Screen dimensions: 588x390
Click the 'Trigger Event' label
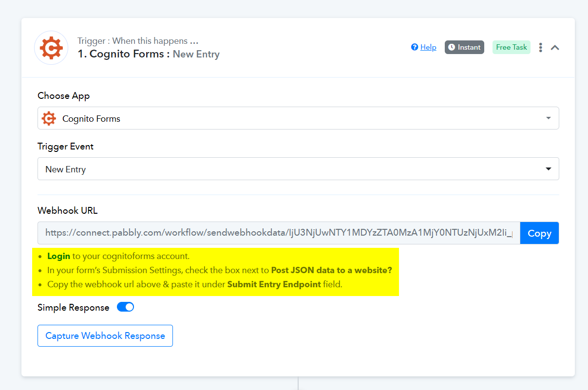[x=66, y=147]
